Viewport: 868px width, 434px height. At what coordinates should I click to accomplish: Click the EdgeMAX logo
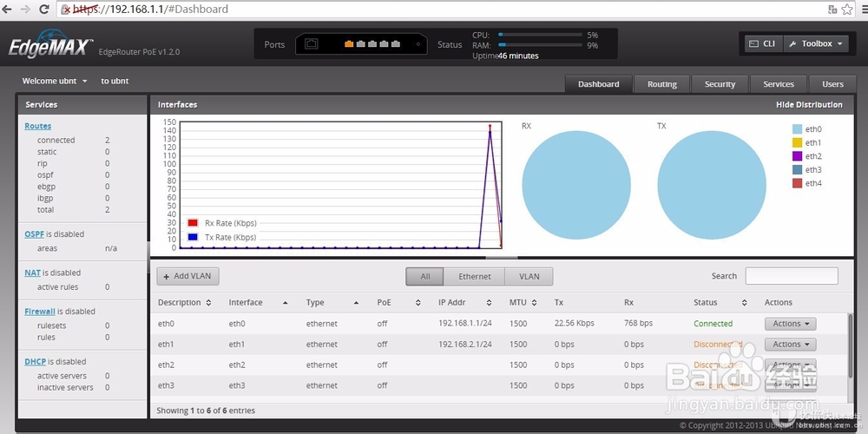click(50, 43)
